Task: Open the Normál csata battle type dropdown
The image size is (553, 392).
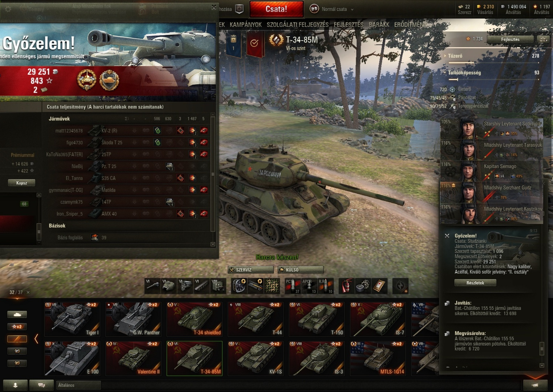Action: click(x=332, y=9)
